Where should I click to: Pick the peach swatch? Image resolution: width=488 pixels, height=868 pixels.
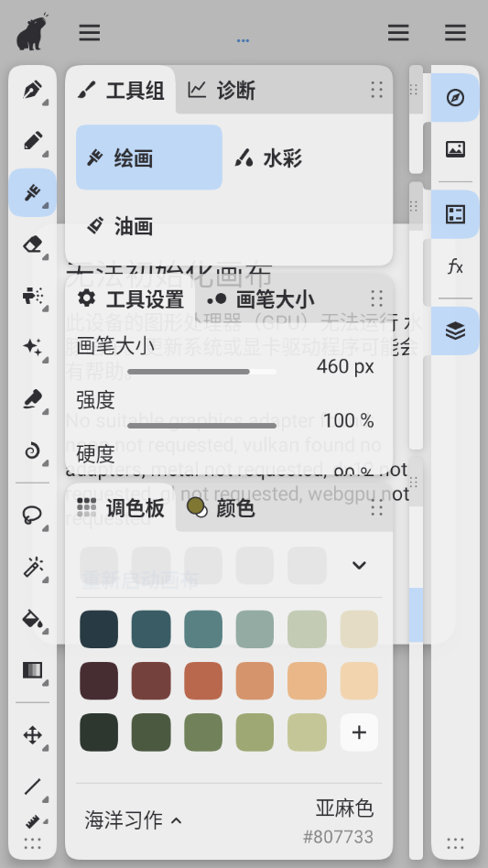[x=307, y=681]
